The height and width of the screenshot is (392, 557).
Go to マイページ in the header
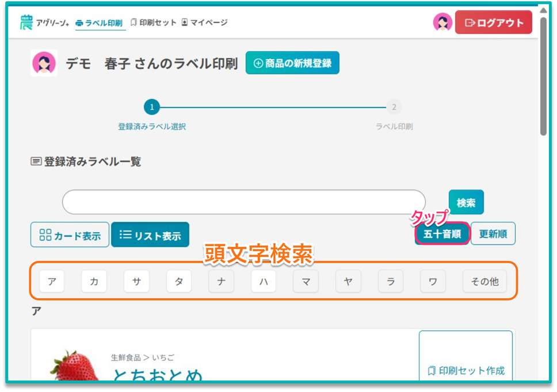(x=204, y=22)
